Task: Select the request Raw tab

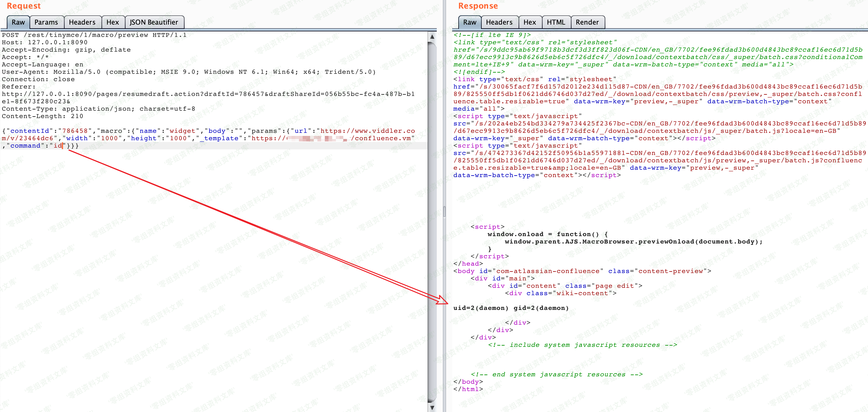Action: pyautogui.click(x=18, y=22)
